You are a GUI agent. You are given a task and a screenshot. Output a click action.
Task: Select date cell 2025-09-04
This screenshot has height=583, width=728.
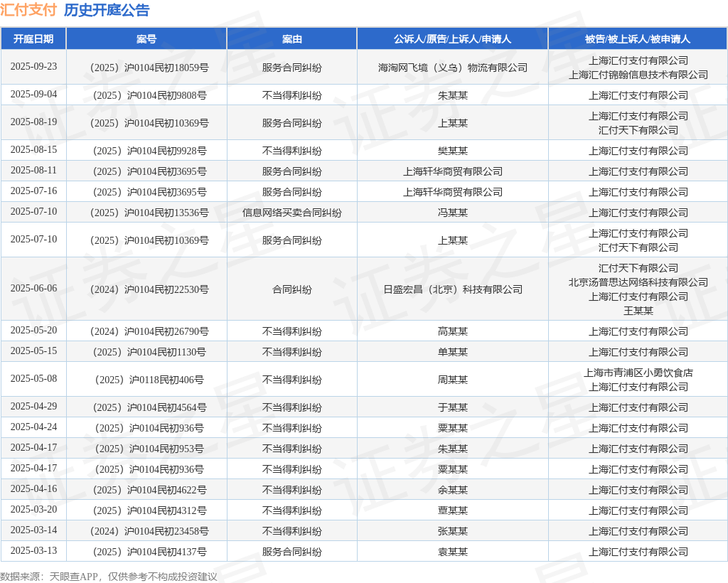(33, 95)
